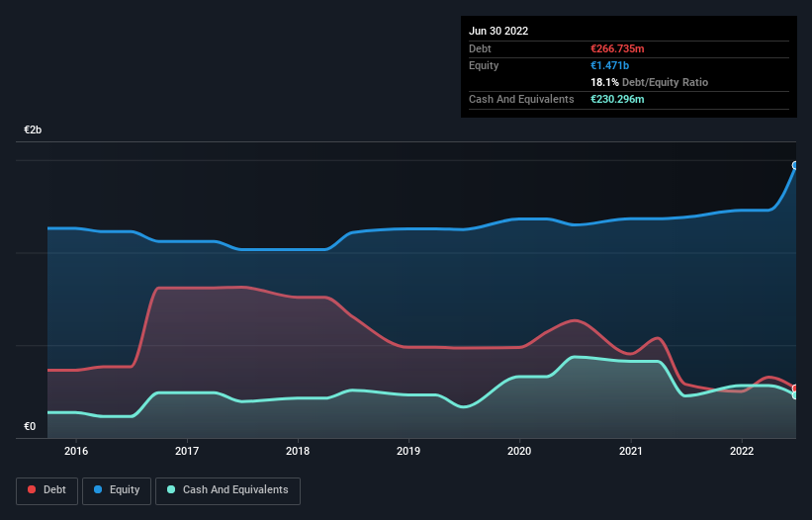Click the blue Equity legend dot
Image resolution: width=812 pixels, height=520 pixels.
[98, 489]
